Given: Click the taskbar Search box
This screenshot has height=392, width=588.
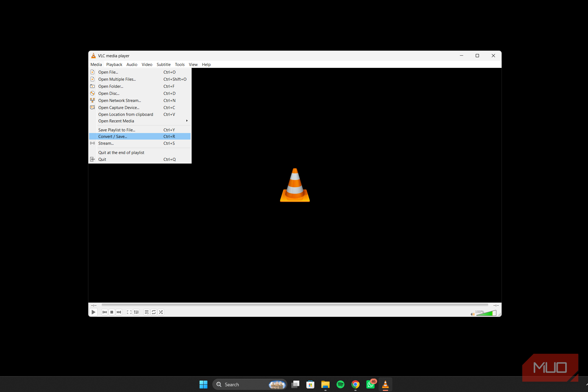Looking at the screenshot, I should click(250, 385).
